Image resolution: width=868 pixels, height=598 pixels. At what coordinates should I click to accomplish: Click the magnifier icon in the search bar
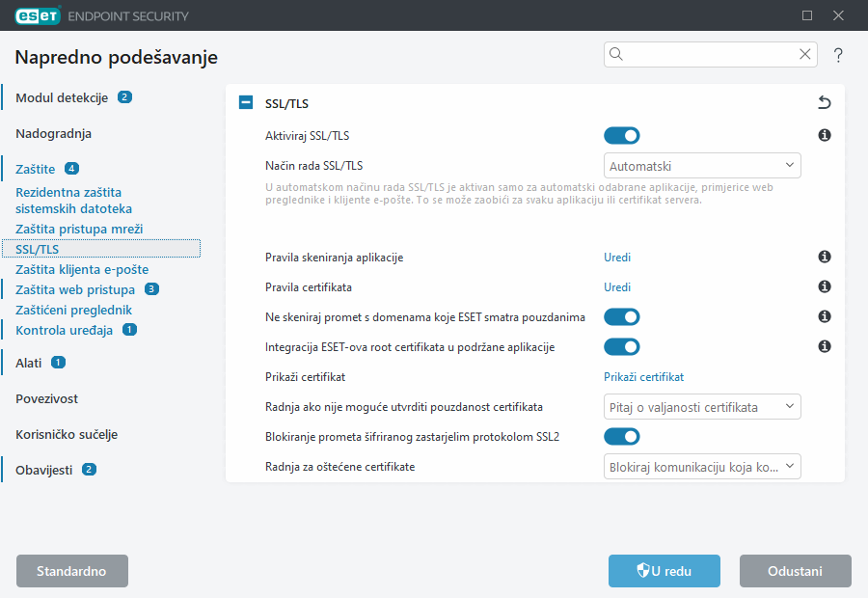(x=616, y=55)
